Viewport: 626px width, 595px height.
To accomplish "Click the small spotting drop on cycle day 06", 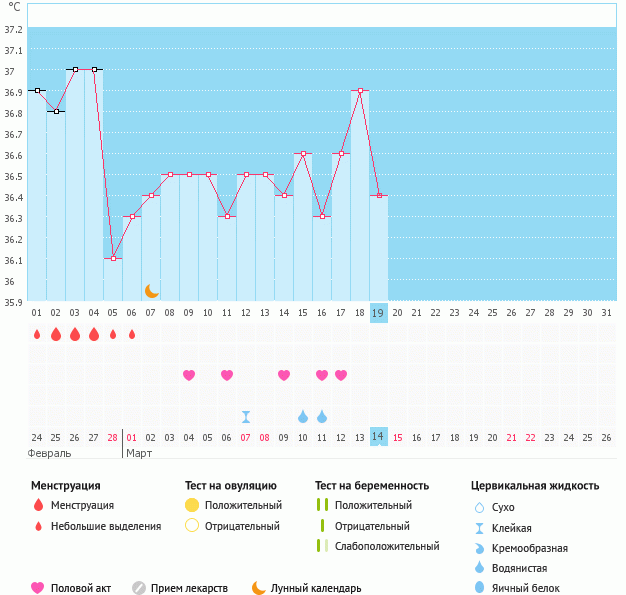I will (x=132, y=334).
